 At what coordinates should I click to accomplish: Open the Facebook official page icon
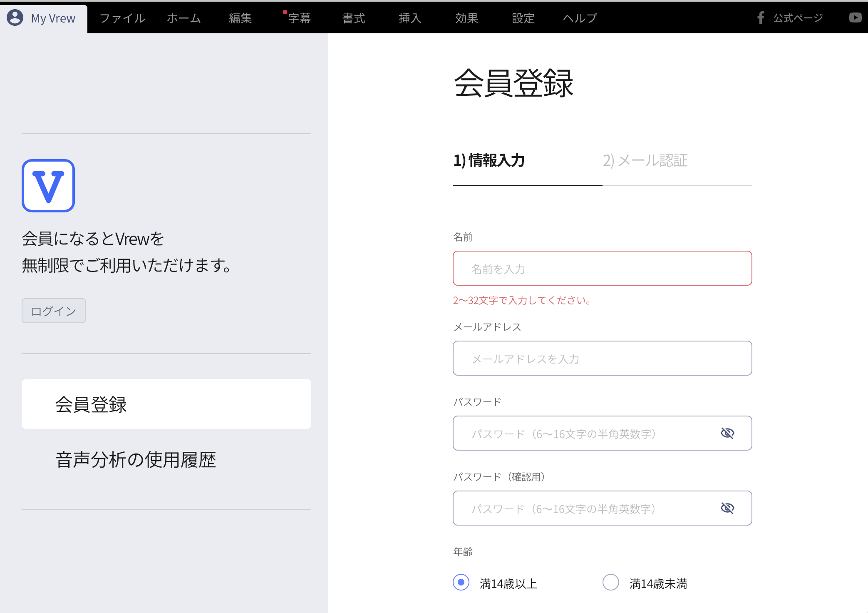[761, 17]
